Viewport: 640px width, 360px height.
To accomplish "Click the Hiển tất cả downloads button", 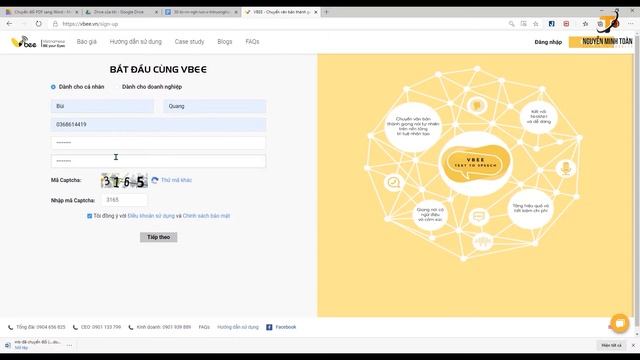I will [x=611, y=345].
